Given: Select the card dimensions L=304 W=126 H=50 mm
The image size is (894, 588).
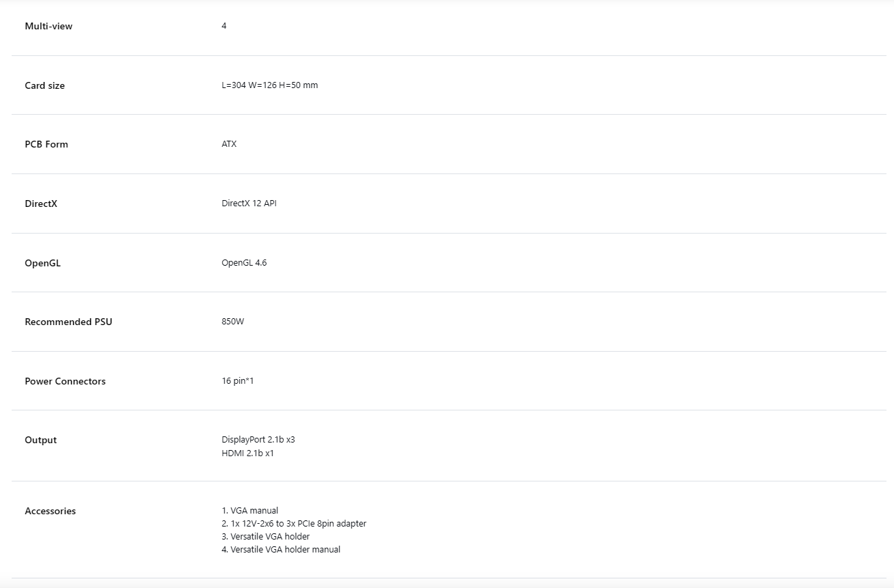Looking at the screenshot, I should tap(270, 85).
